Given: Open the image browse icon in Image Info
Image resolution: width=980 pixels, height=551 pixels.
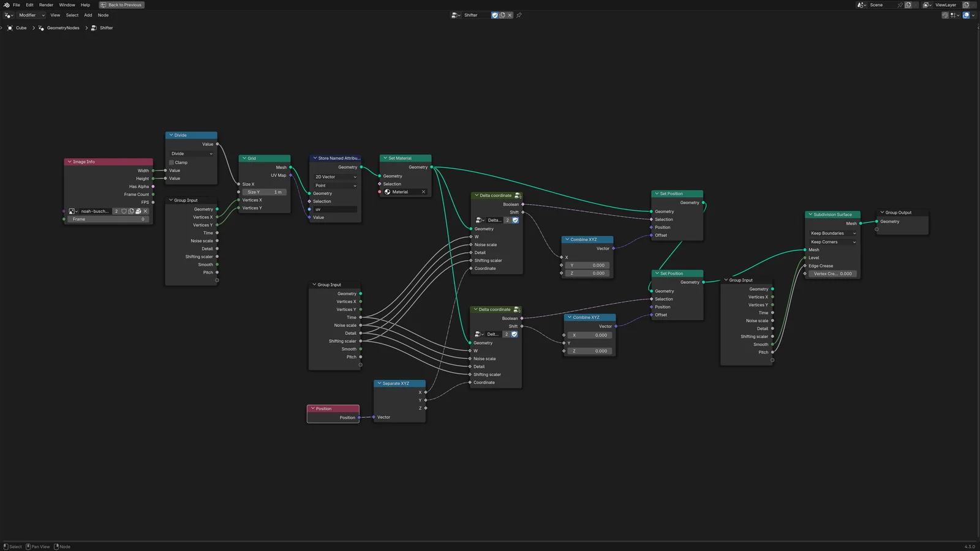Looking at the screenshot, I should 72,211.
